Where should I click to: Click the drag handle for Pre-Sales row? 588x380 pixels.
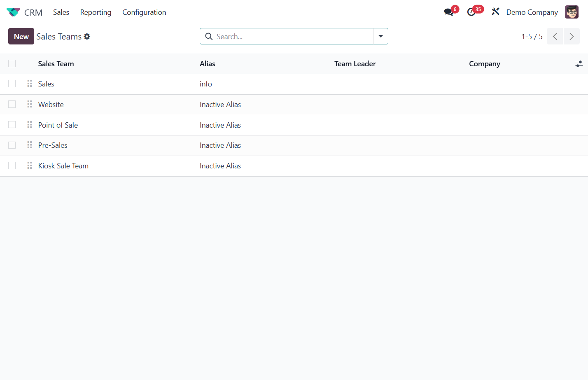click(x=30, y=145)
